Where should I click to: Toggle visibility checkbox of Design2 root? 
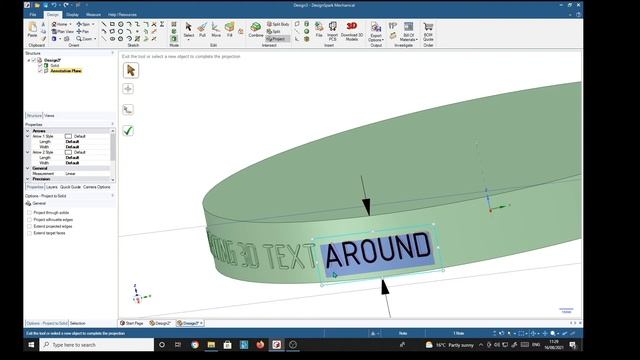click(34, 60)
